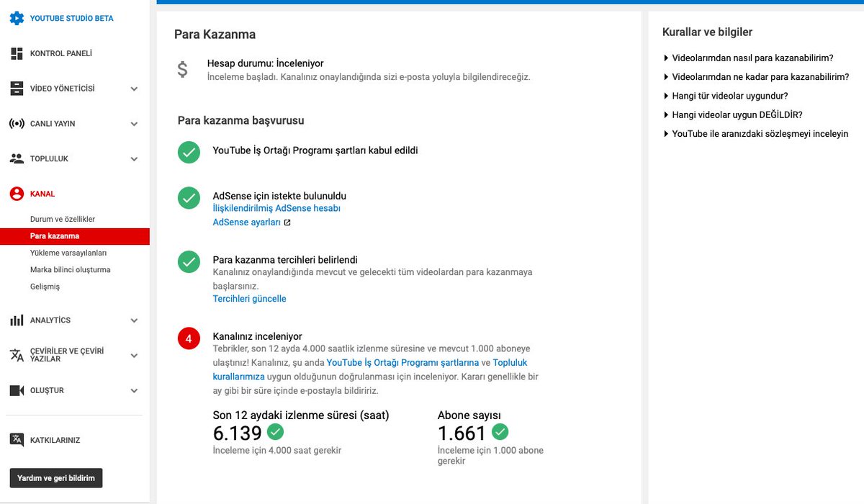Expand the Analytics chevron
This screenshot has height=504, width=864.
(x=134, y=320)
